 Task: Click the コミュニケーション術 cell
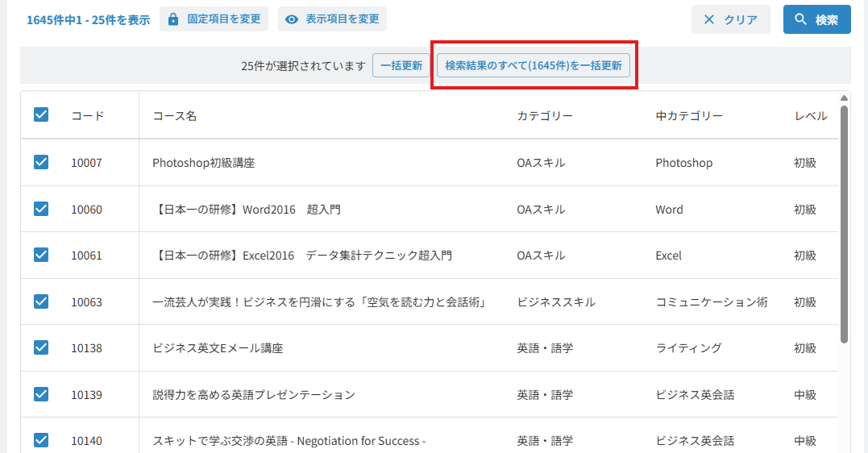[x=712, y=301]
